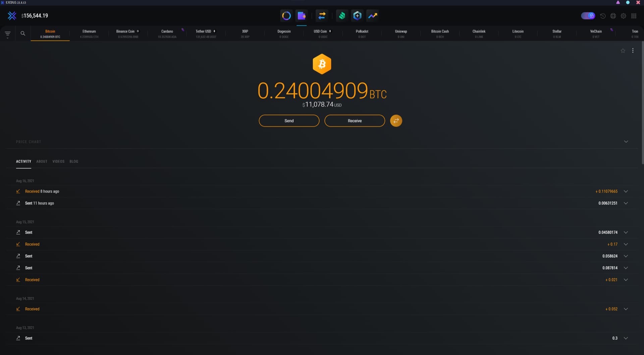This screenshot has height=355, width=644.
Task: Expand the Sent 0.3 transaction details
Action: (x=626, y=338)
